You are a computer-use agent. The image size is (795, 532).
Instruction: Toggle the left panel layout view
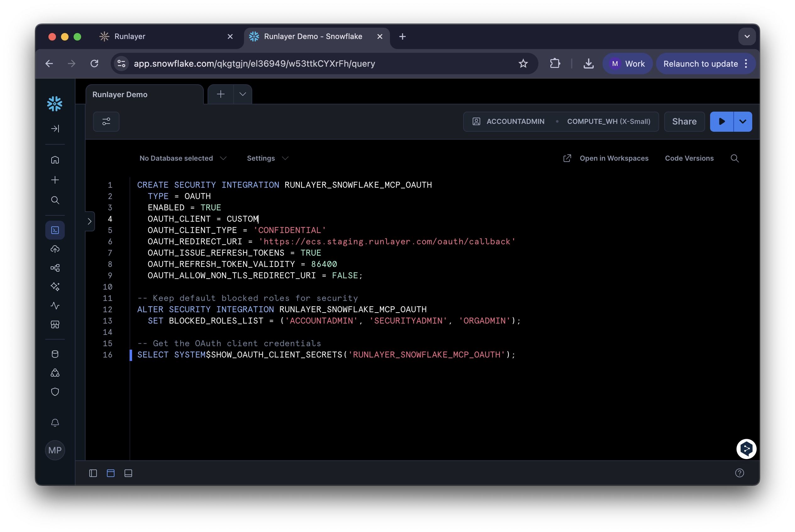click(x=93, y=473)
